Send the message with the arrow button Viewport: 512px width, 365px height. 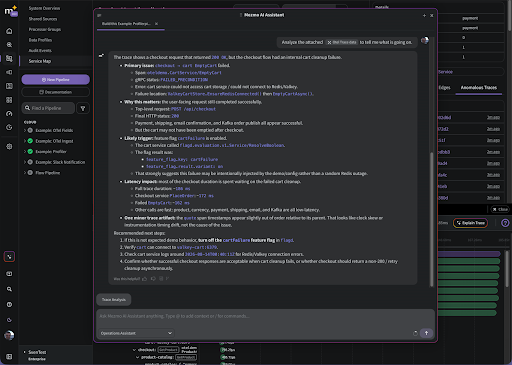[x=426, y=333]
